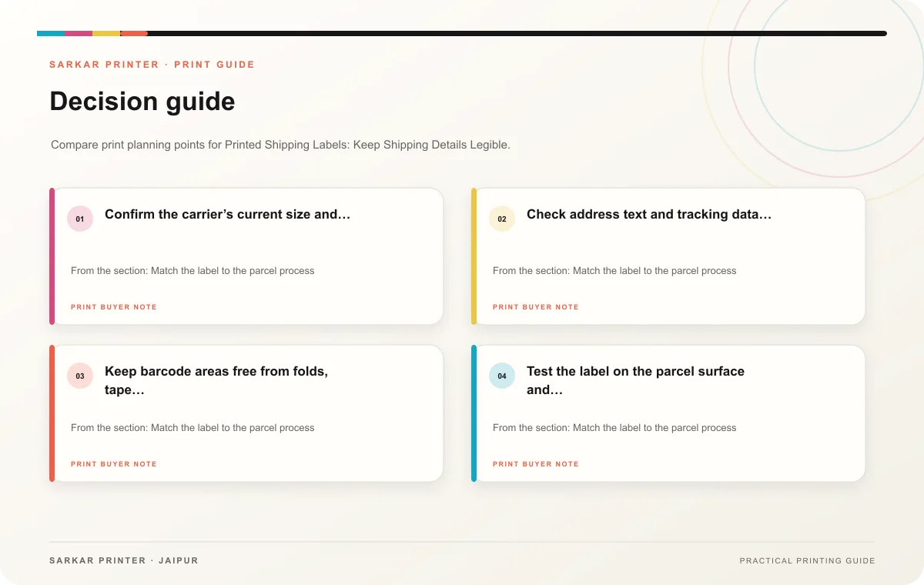Click the teal segment of the top bar
924x585 pixels.
coord(51,33)
